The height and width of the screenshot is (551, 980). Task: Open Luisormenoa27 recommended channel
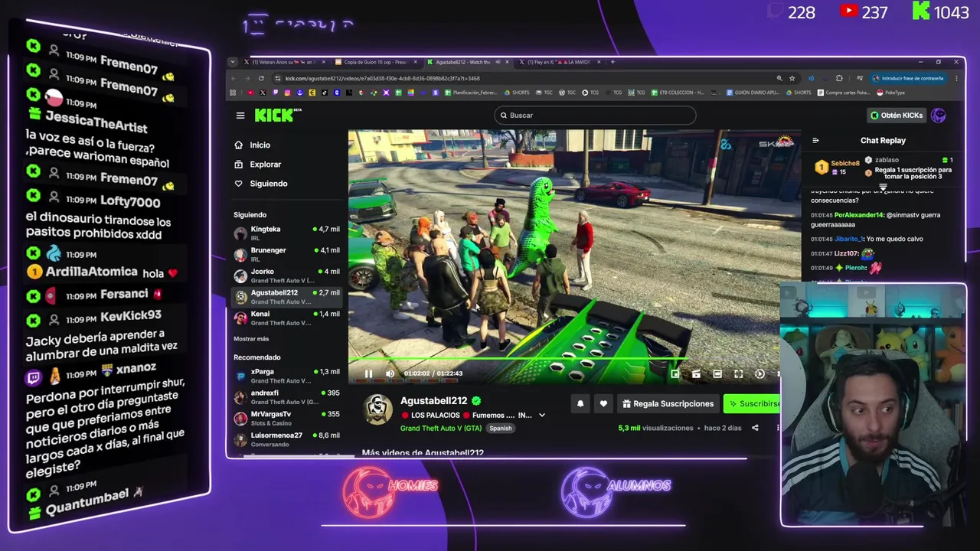(x=286, y=439)
